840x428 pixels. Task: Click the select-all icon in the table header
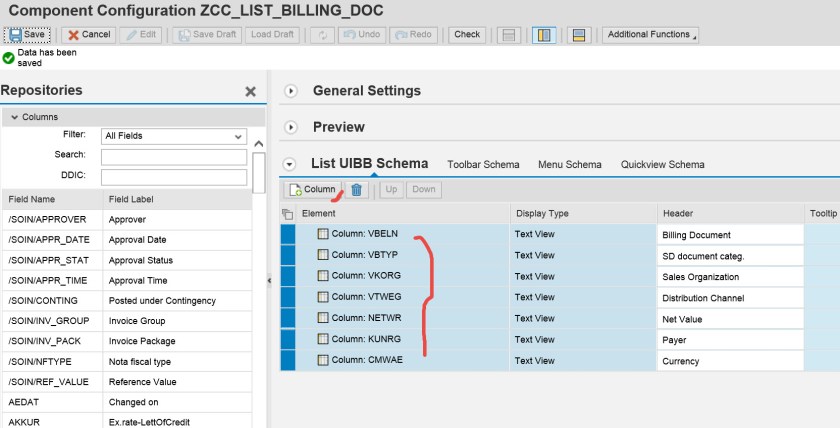click(x=288, y=214)
